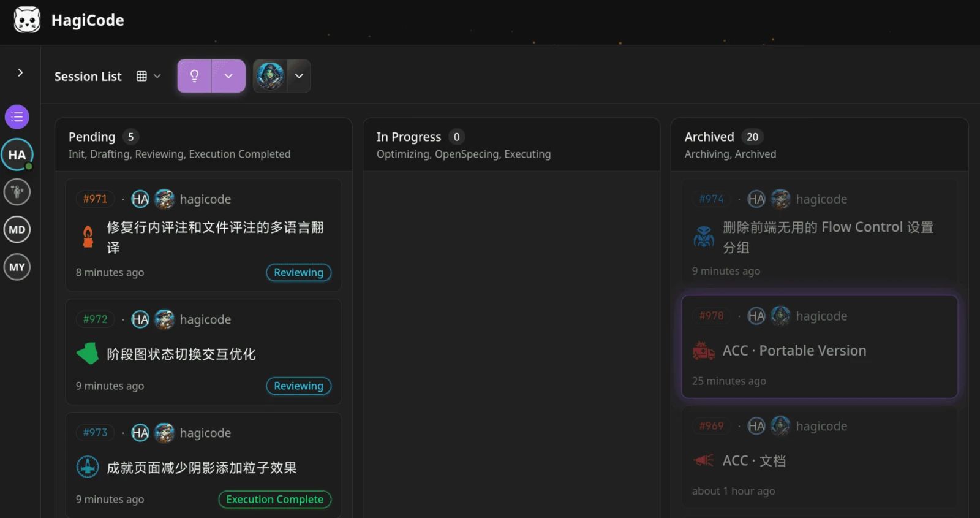Open the purple list view sidebar icon
This screenshot has width=980, height=518.
point(17,116)
